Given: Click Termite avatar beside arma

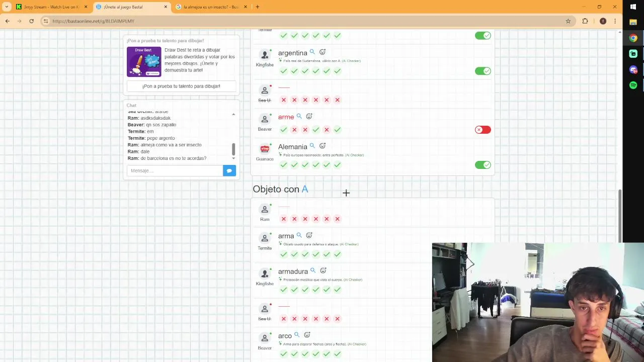Looking at the screenshot, I should [265, 238].
